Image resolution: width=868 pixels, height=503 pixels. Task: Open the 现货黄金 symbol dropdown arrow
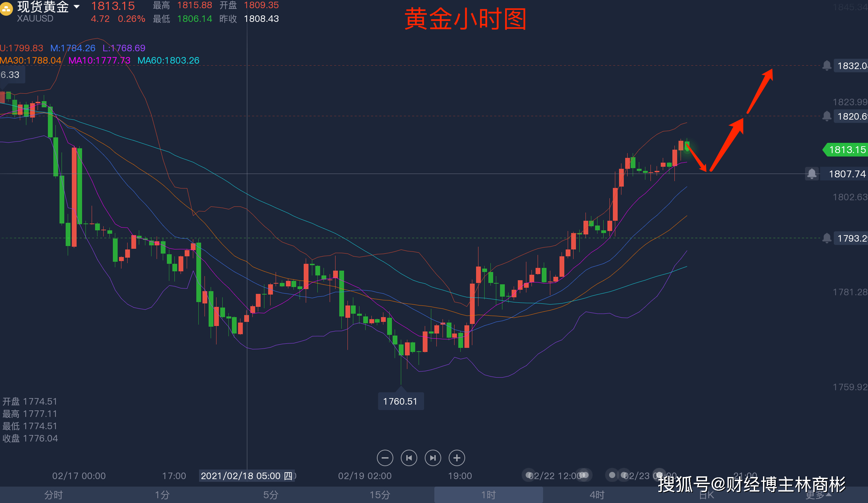(77, 6)
